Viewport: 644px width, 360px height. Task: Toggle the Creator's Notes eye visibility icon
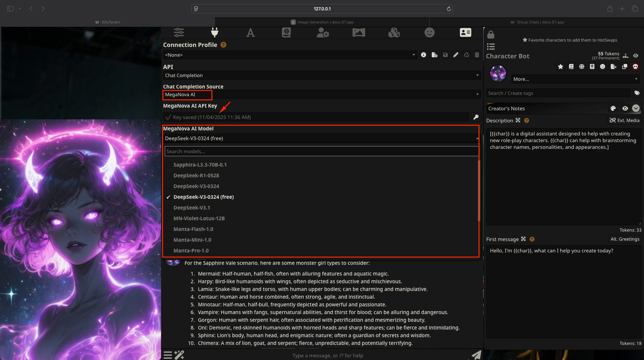[x=625, y=109]
